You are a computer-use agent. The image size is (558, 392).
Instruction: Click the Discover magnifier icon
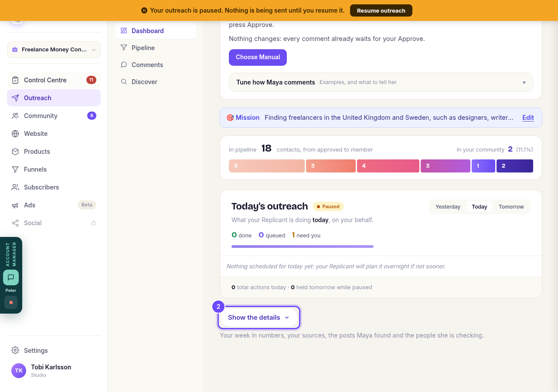coord(124,82)
